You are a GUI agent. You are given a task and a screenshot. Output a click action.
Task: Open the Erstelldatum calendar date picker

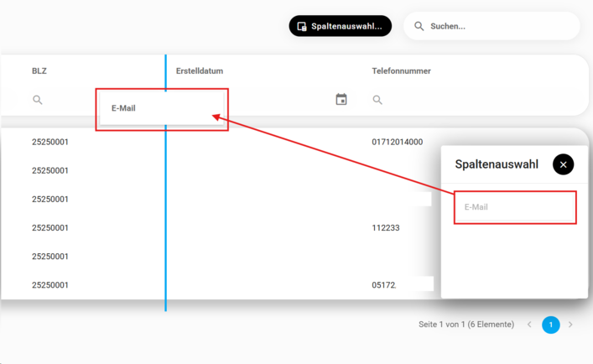[341, 100]
